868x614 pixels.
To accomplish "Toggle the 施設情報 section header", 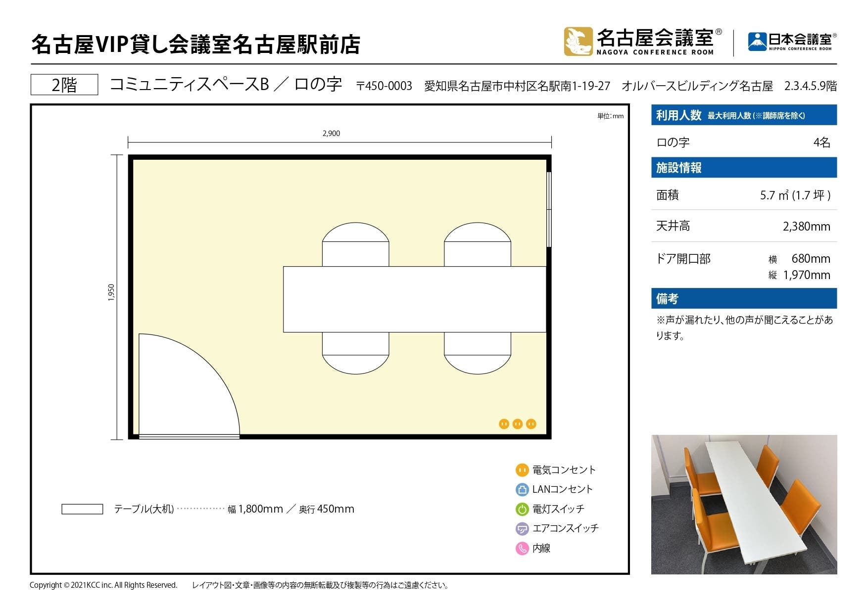I will (x=743, y=167).
